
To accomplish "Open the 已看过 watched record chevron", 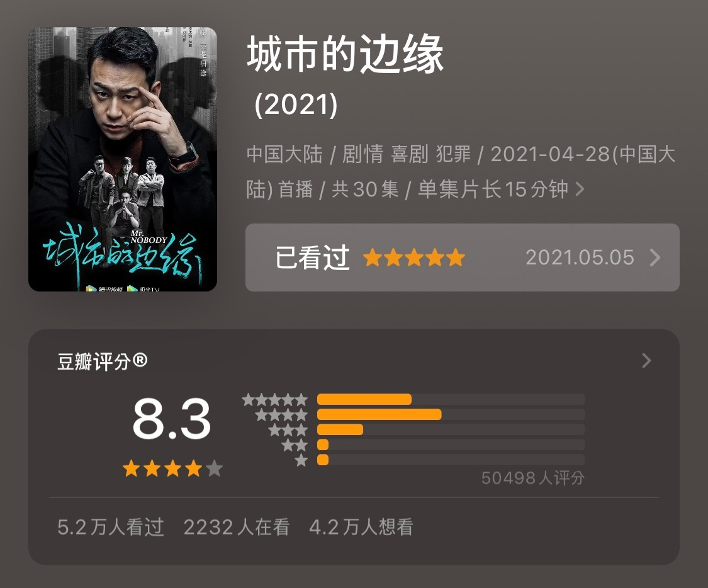I will pyautogui.click(x=655, y=257).
